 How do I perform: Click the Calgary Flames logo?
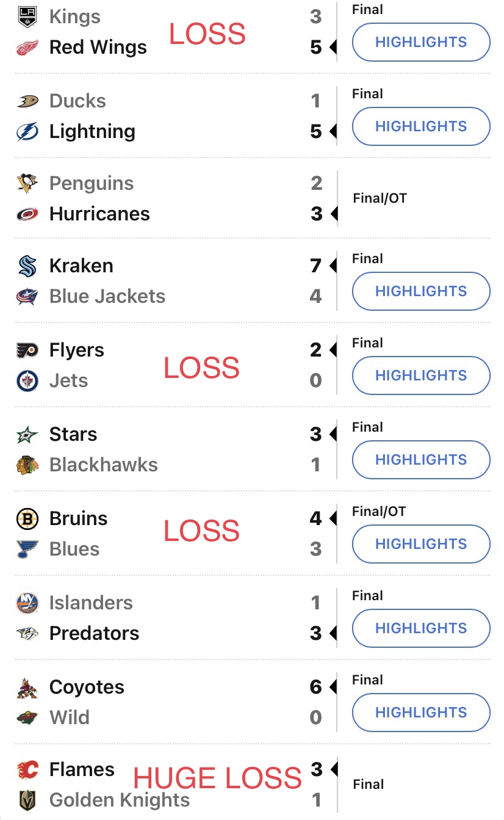click(27, 769)
